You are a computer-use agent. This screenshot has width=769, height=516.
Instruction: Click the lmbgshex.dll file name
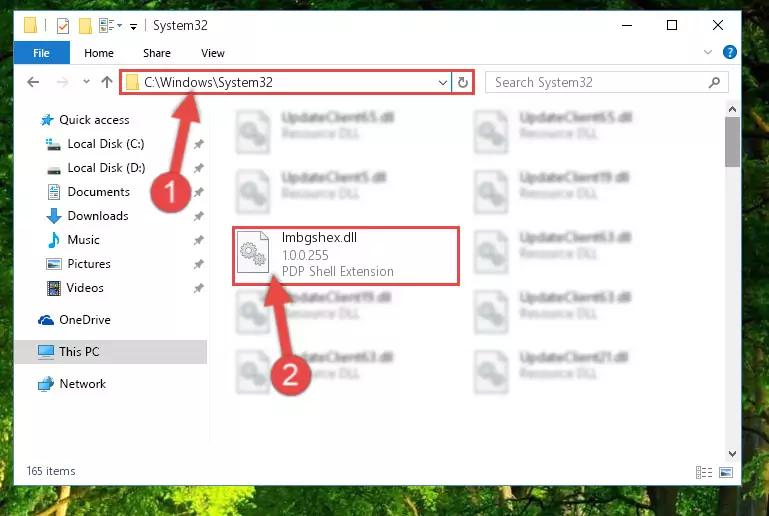(319, 237)
